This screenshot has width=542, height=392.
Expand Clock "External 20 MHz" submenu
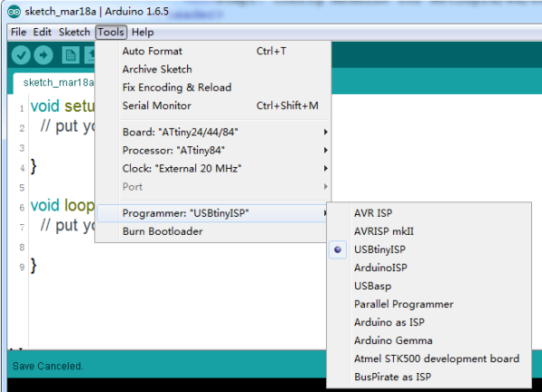point(212,169)
